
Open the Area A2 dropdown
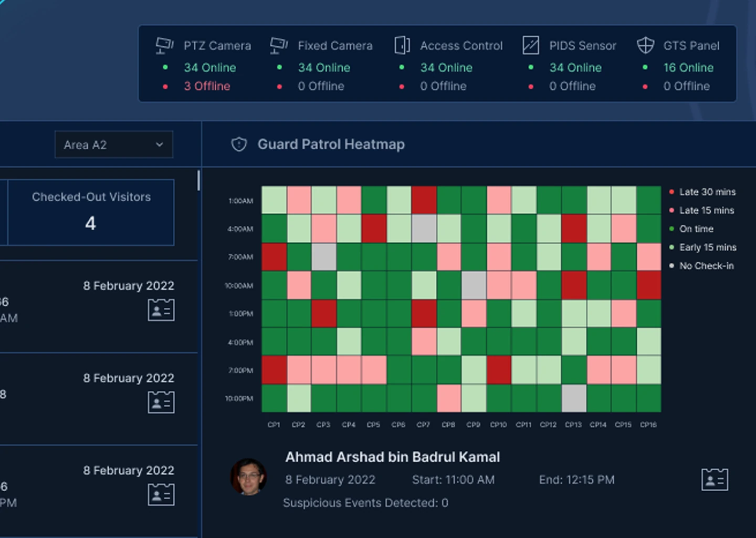click(x=114, y=144)
